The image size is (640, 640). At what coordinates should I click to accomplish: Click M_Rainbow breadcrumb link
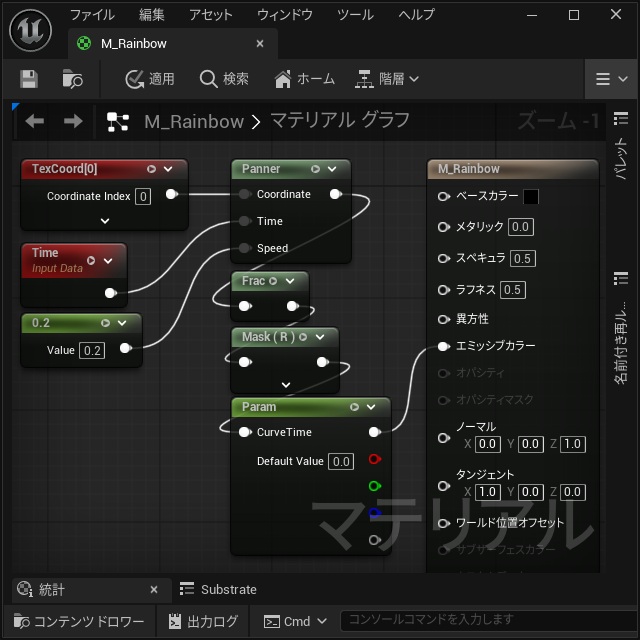(194, 122)
